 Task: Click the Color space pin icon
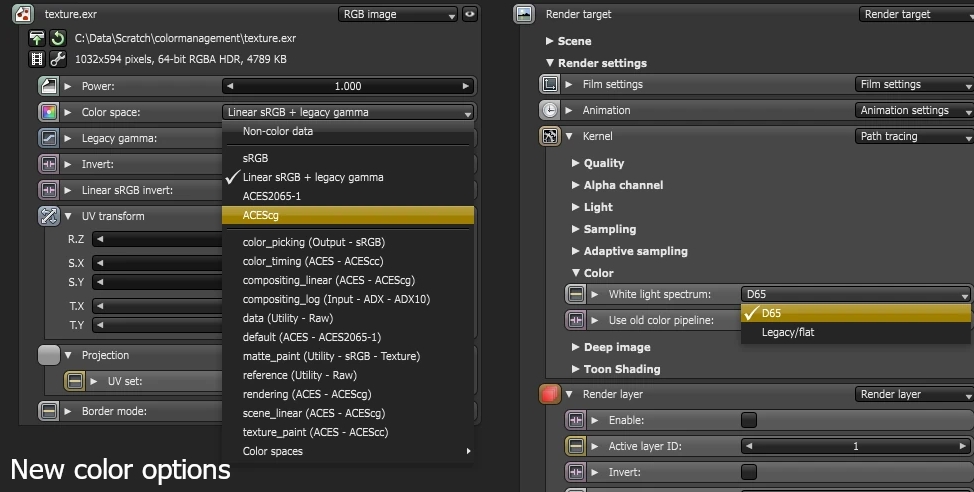(48, 112)
